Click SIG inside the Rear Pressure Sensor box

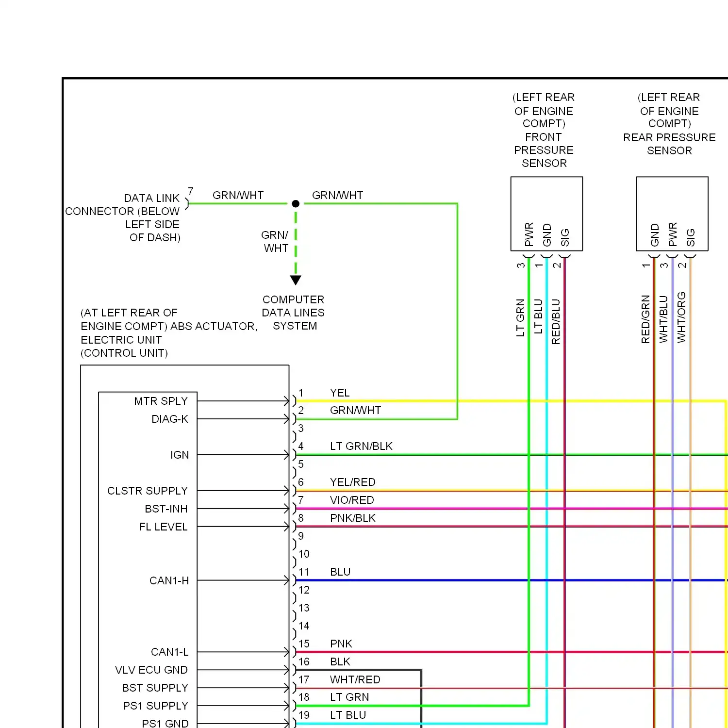(x=691, y=237)
